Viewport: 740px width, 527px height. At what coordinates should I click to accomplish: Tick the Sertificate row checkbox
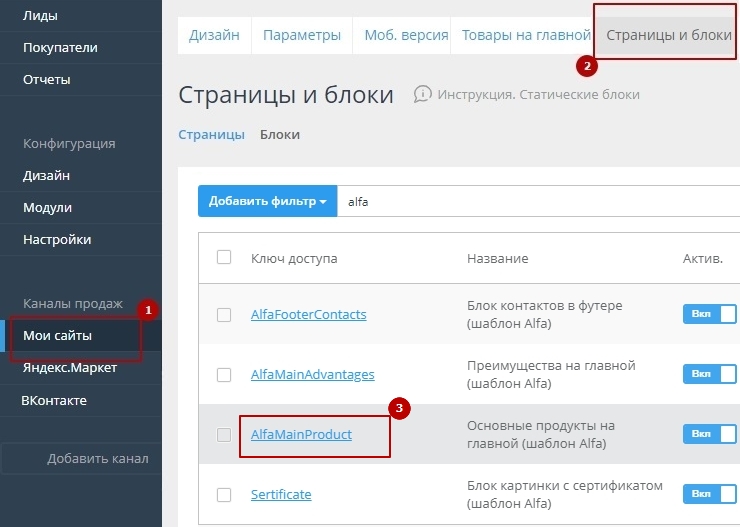tap(224, 495)
